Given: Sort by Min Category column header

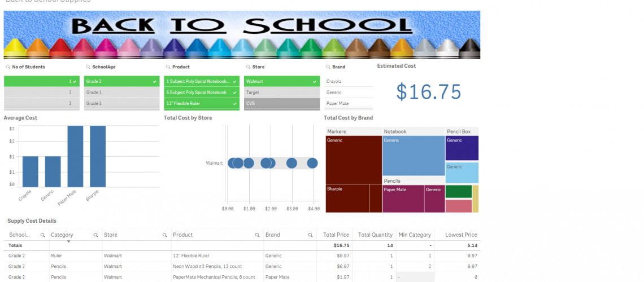Looking at the screenshot, I should [x=415, y=235].
